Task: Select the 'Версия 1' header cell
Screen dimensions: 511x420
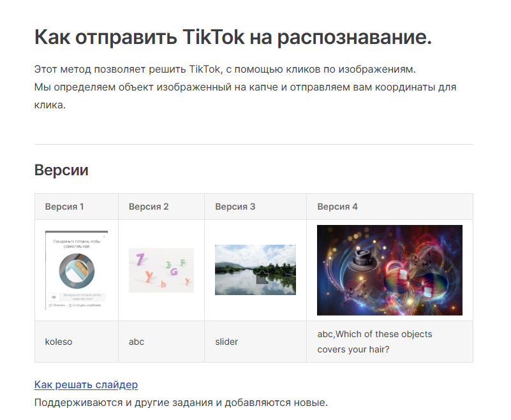Action: (77, 206)
